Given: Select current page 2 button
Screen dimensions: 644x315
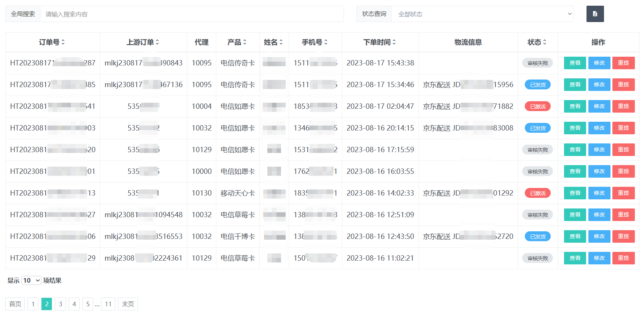Looking at the screenshot, I should pos(47,304).
